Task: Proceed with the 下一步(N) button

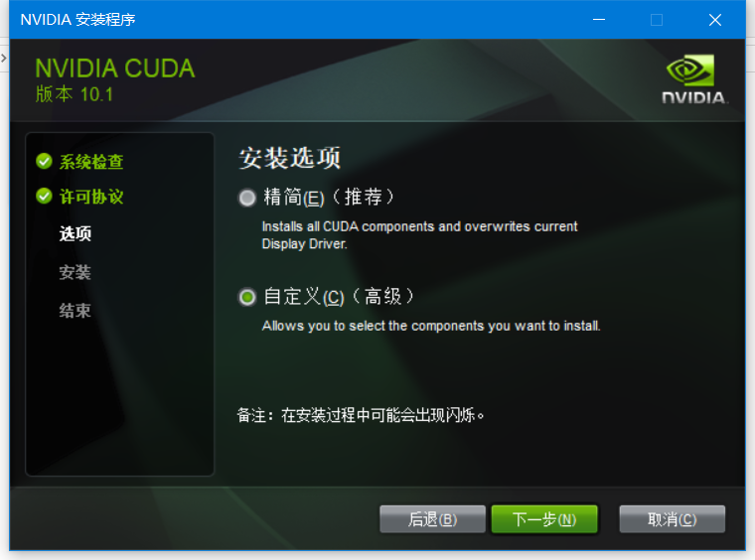Action: tap(544, 519)
